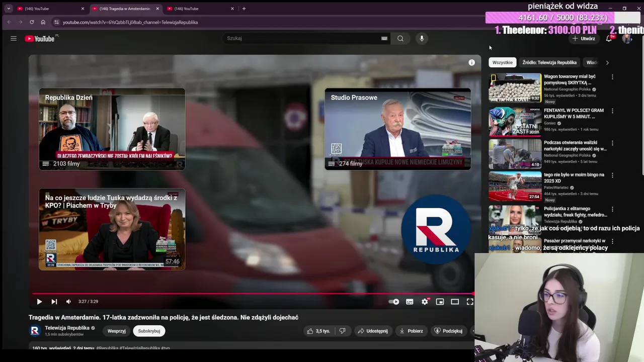Enable theater mode
This screenshot has height=362, width=644.
455,302
